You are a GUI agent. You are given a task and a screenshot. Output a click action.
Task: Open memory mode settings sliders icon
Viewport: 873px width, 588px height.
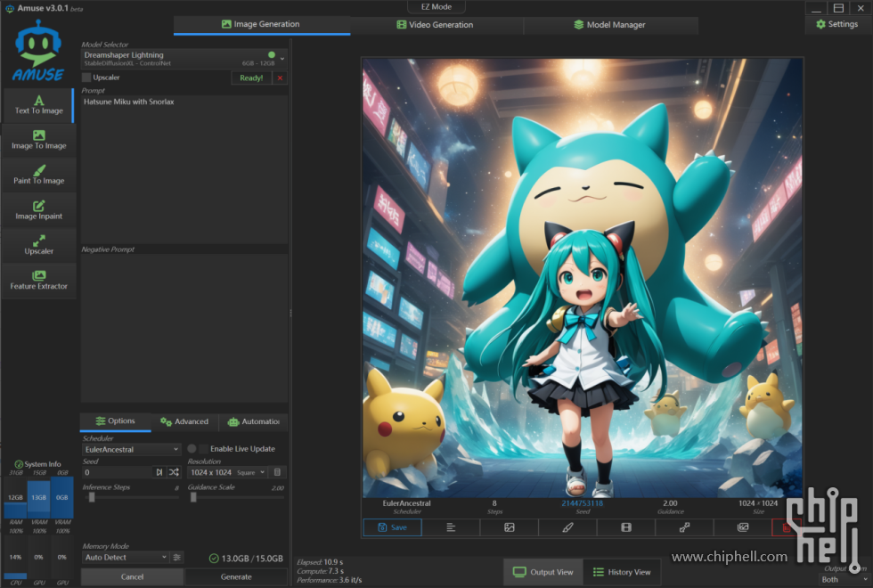click(177, 558)
